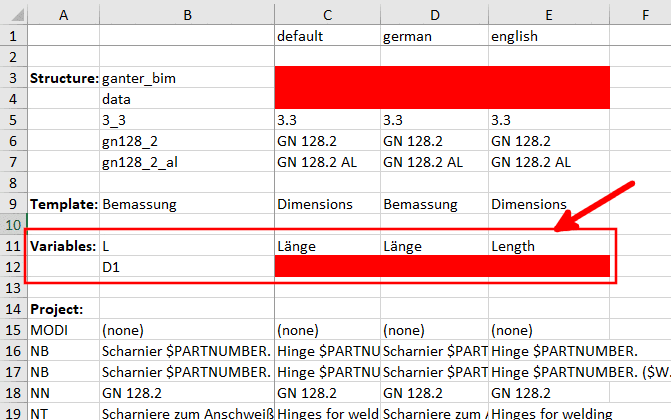Click red merged block in rows 3-4
The image size is (671, 420).
442,87
